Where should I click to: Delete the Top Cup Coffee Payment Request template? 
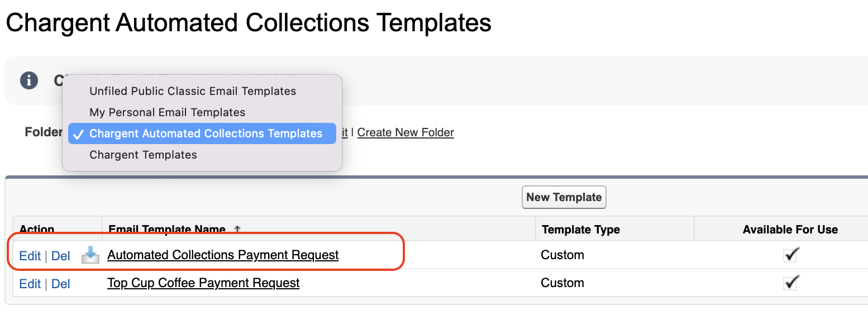61,283
